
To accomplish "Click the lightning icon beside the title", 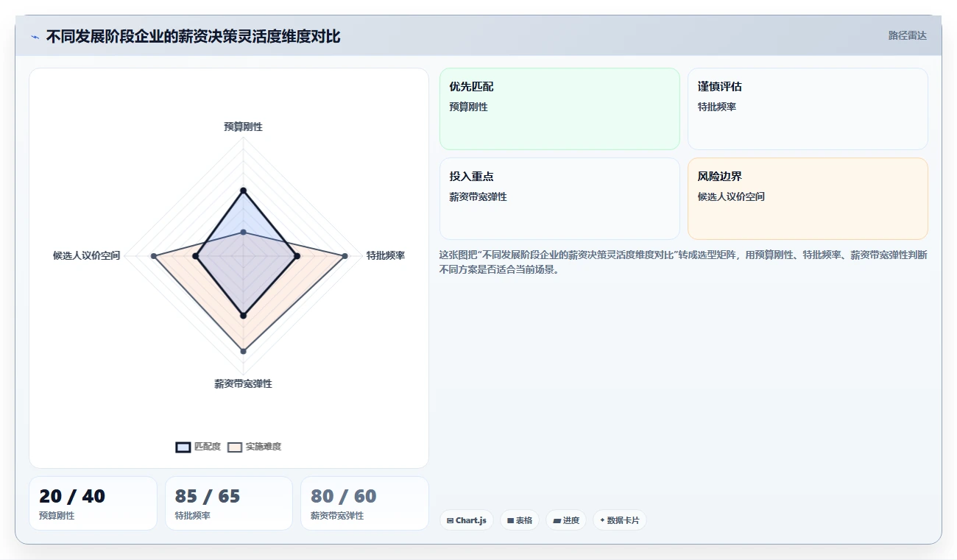I will tap(35, 37).
